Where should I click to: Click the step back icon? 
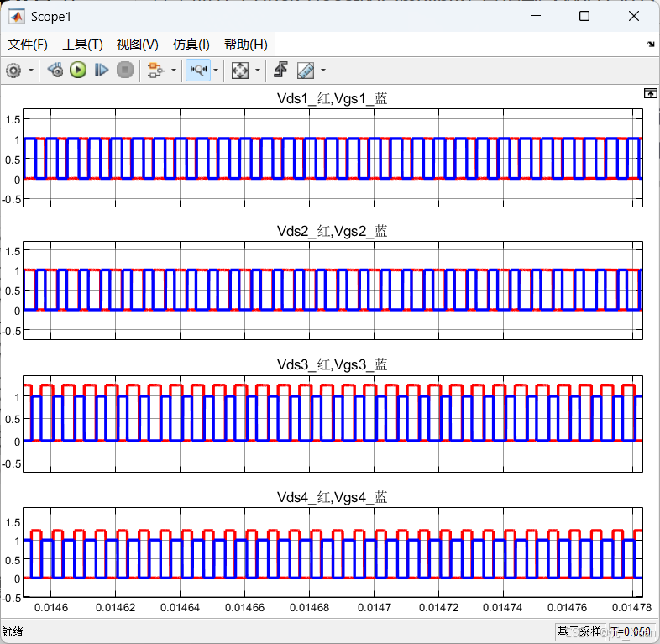55,71
